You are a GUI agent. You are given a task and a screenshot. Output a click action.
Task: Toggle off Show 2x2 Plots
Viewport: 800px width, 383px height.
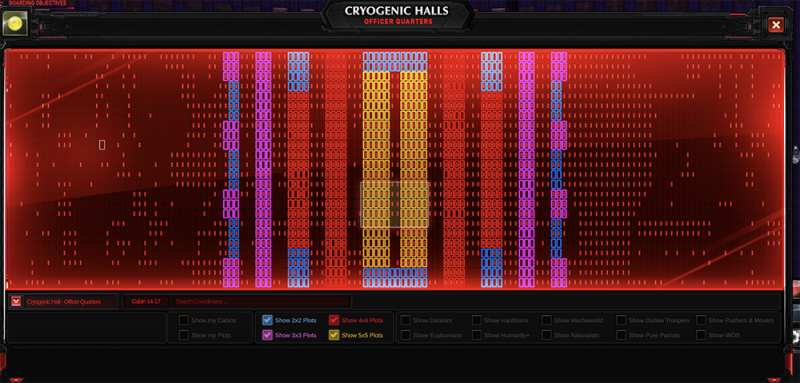pyautogui.click(x=267, y=320)
